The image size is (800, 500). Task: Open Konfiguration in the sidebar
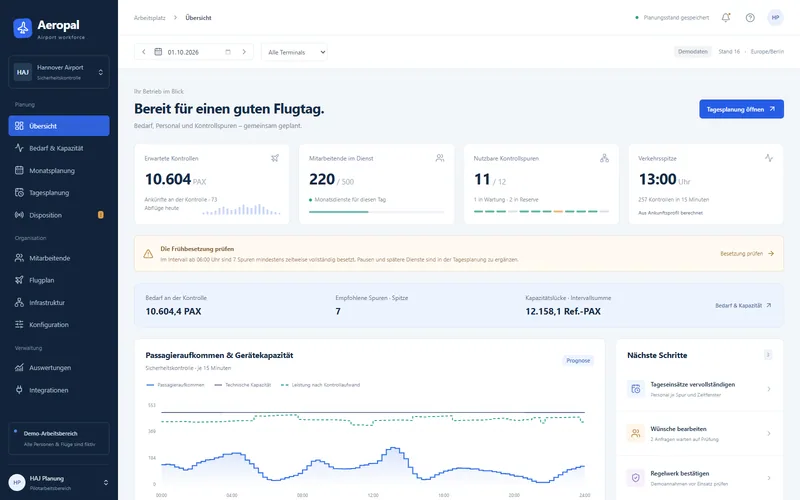[x=59, y=324]
